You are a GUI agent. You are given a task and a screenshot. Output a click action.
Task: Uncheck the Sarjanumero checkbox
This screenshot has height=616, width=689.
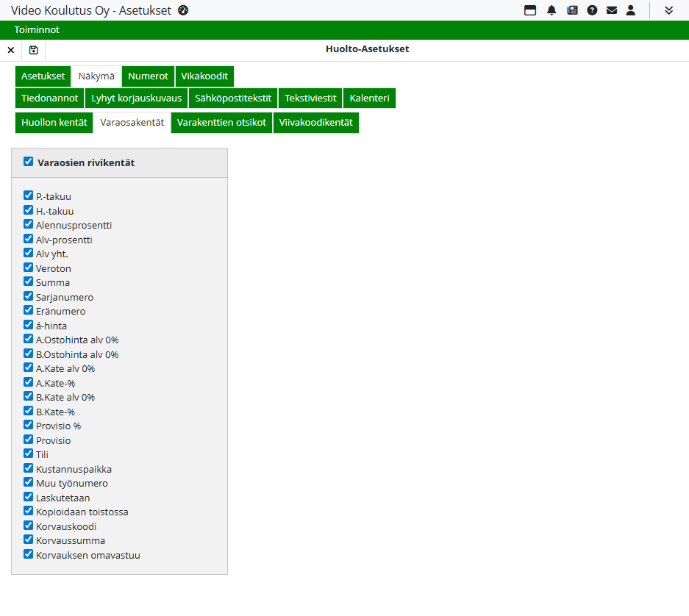(29, 296)
